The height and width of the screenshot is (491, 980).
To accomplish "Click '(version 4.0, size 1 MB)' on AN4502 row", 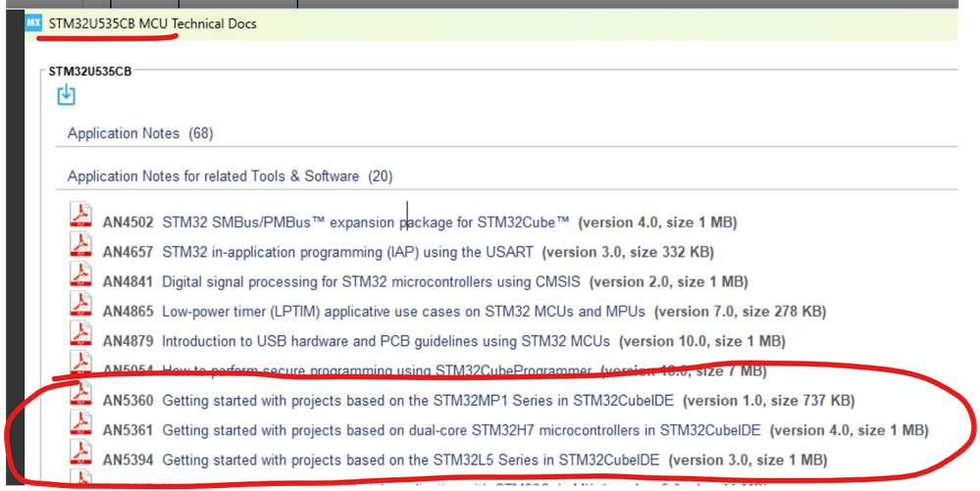I will pos(657,222).
